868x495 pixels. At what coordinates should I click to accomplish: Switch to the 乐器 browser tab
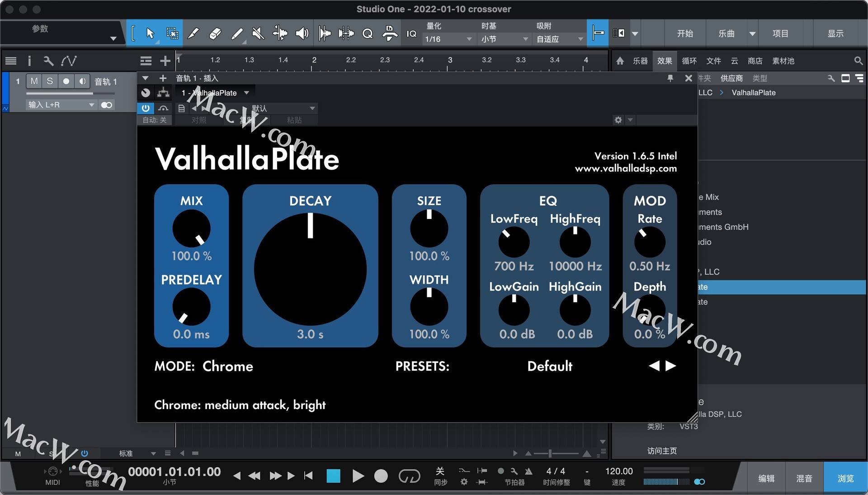(640, 61)
